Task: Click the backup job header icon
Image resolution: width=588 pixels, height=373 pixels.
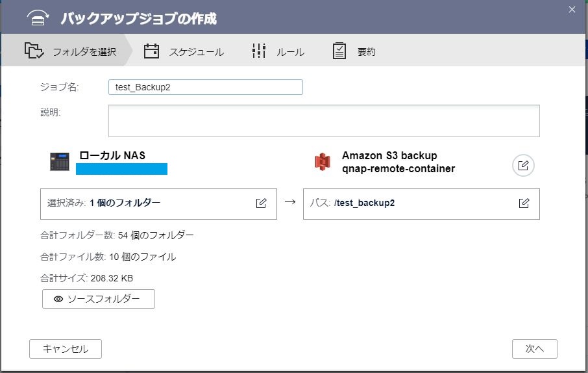Action: (x=38, y=18)
